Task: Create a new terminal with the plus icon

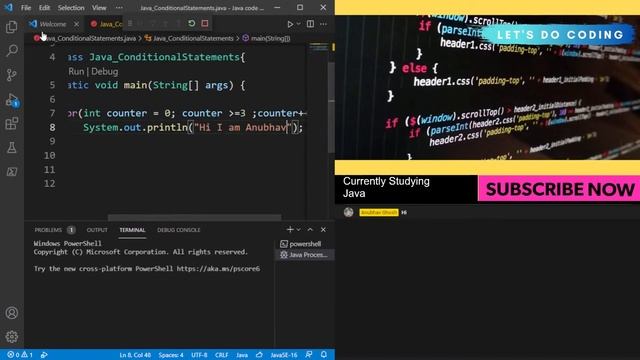Action: click(x=290, y=230)
